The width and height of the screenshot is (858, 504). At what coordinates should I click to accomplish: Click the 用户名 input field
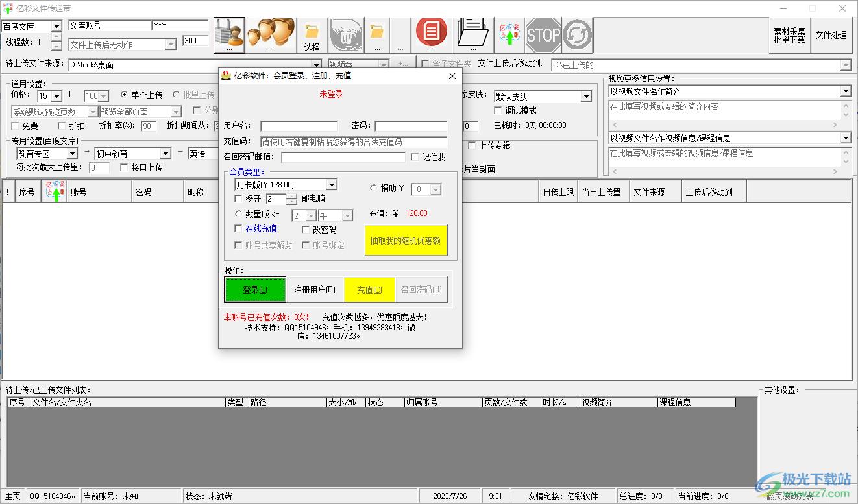coord(299,126)
